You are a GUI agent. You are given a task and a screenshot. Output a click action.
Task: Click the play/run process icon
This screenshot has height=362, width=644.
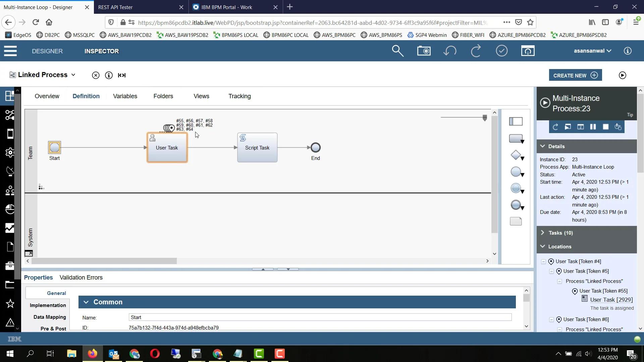pos(622,75)
